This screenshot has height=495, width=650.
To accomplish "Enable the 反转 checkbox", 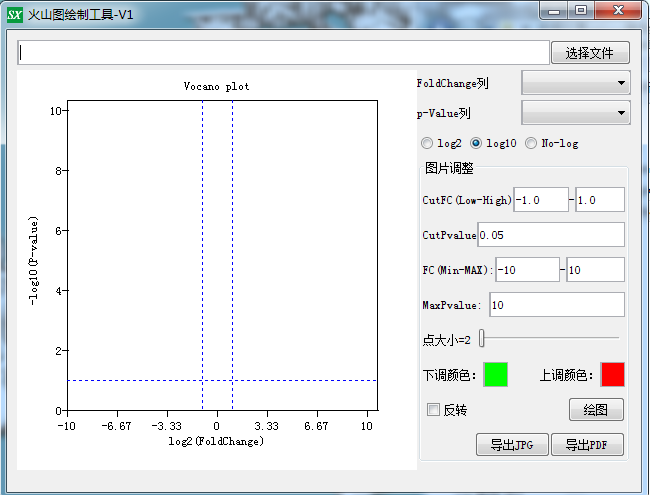I will [433, 409].
